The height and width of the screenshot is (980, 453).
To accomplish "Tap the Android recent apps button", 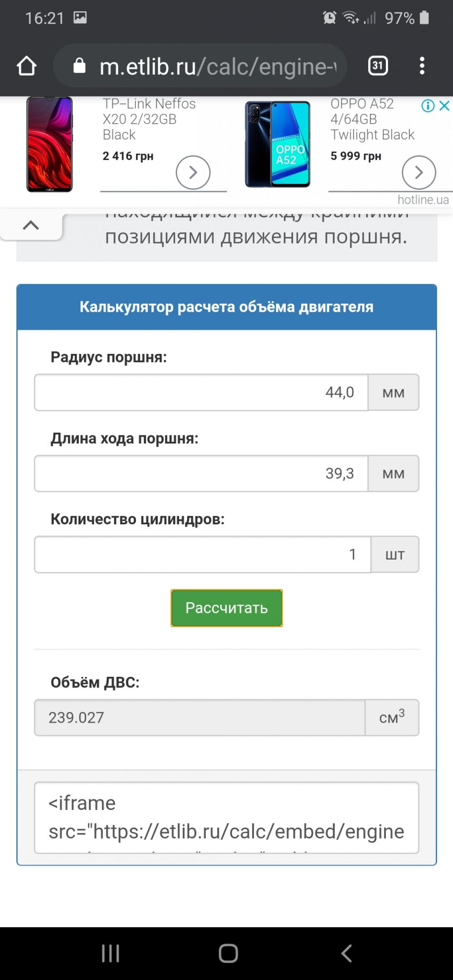I will (110, 953).
